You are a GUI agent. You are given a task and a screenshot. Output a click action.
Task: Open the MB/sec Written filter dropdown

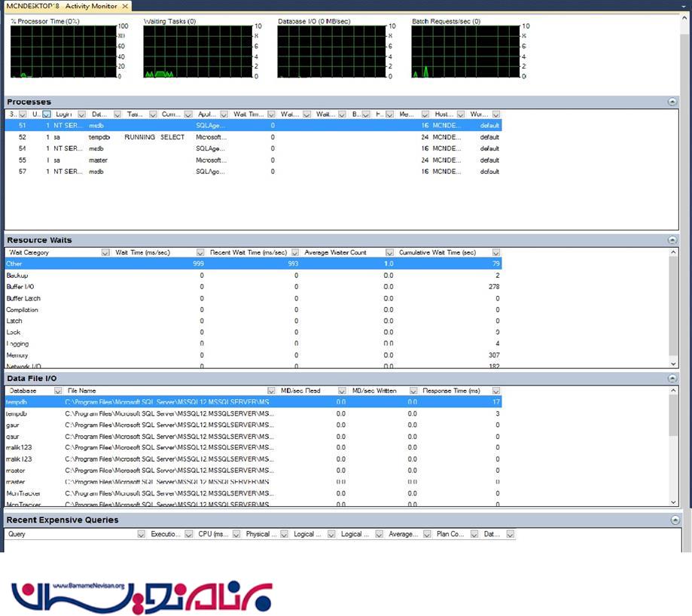point(413,391)
